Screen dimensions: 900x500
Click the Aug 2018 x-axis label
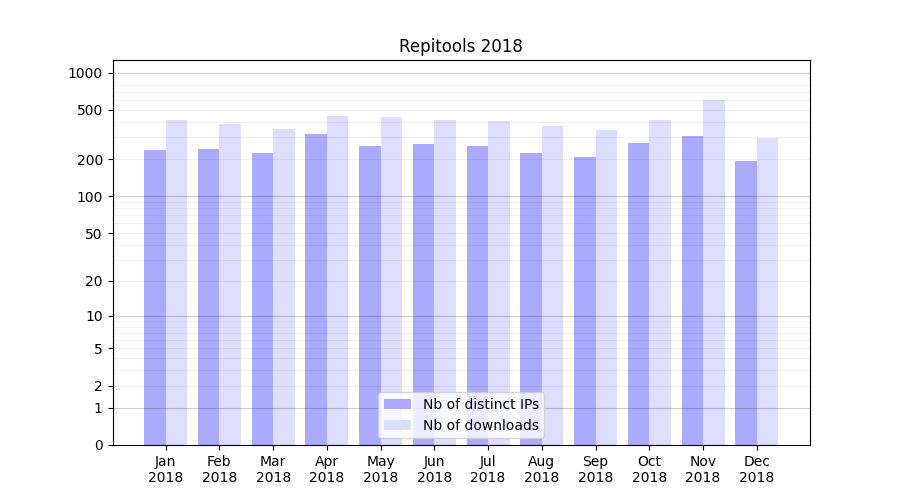click(x=542, y=469)
